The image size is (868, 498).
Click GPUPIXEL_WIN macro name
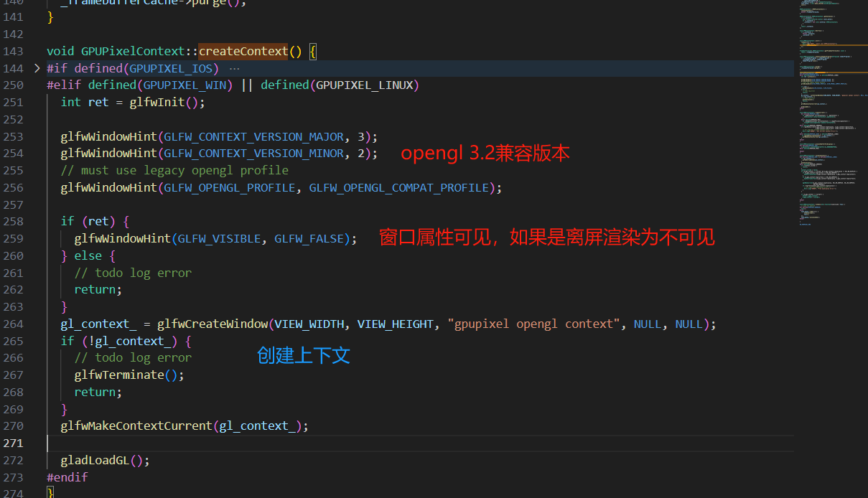[x=185, y=85]
